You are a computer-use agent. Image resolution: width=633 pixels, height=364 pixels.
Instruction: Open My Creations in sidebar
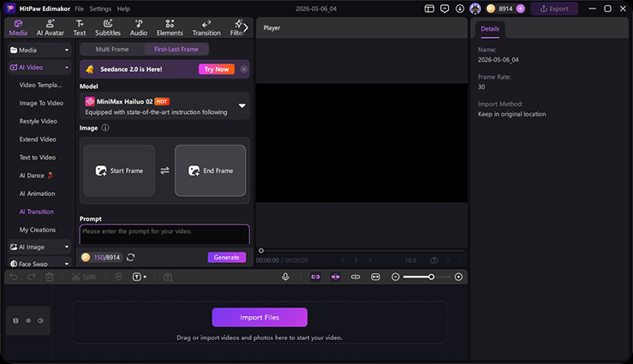(38, 230)
